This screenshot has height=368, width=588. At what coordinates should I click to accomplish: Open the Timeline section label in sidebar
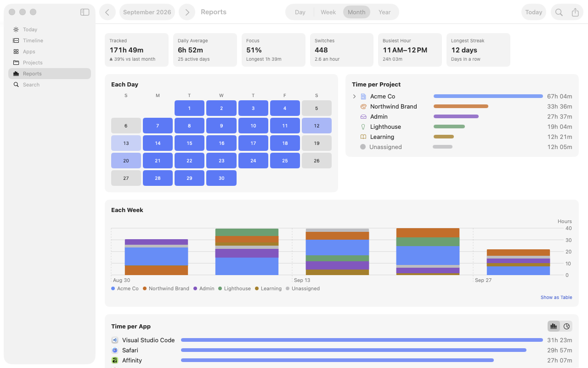coord(33,40)
